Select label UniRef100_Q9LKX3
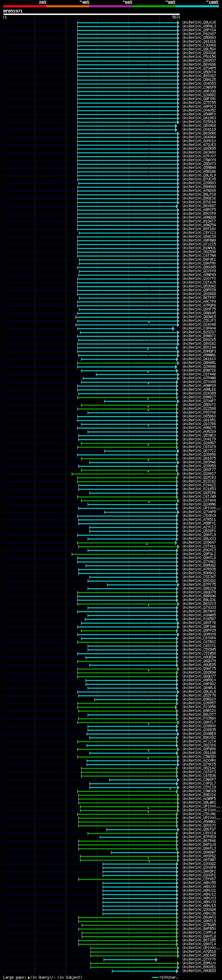Screen dimensions: 222x980 (199, 539)
